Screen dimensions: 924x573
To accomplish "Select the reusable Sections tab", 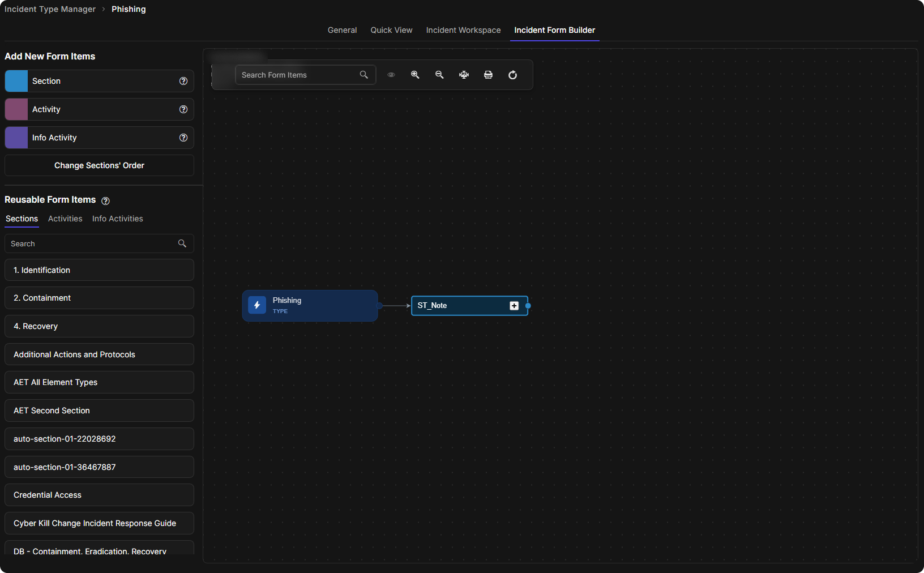I will coord(22,219).
